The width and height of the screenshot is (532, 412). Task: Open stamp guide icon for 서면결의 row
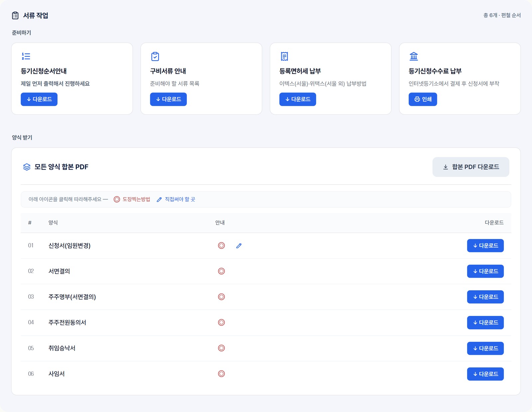click(x=221, y=271)
